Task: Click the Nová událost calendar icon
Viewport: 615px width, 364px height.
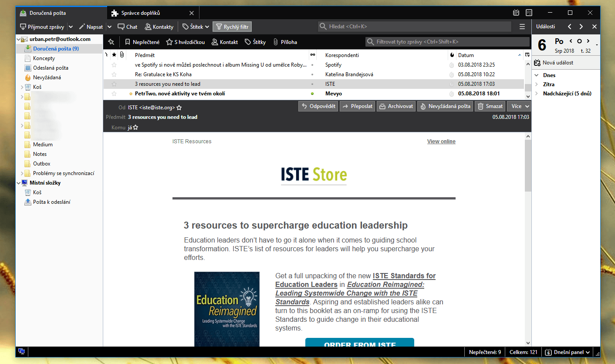Action: coord(537,63)
